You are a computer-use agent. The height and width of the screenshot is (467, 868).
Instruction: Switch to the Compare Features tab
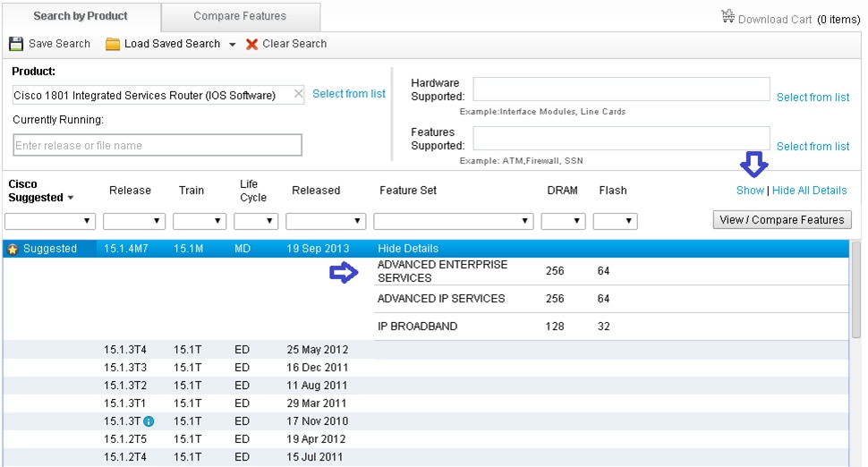240,16
